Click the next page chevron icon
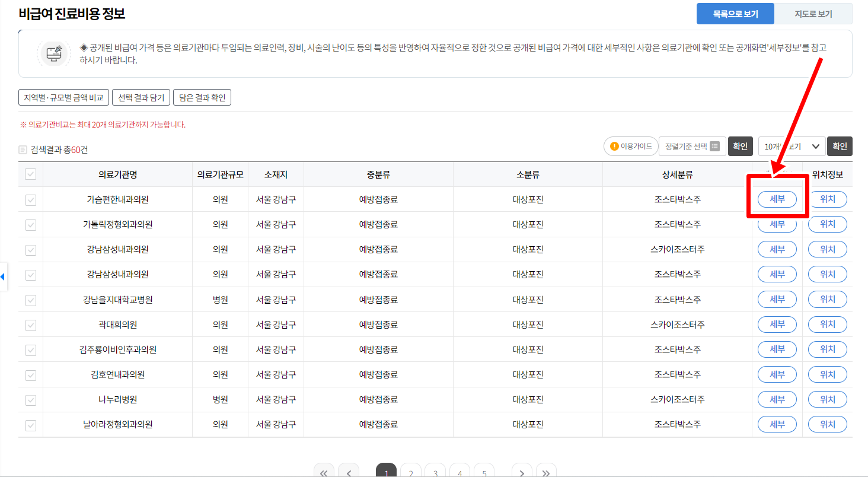This screenshot has height=477, width=868. coord(521,472)
